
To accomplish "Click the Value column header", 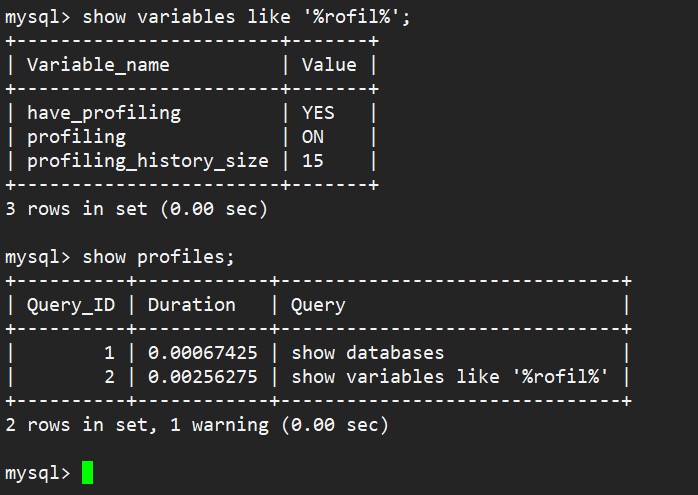I will [329, 65].
